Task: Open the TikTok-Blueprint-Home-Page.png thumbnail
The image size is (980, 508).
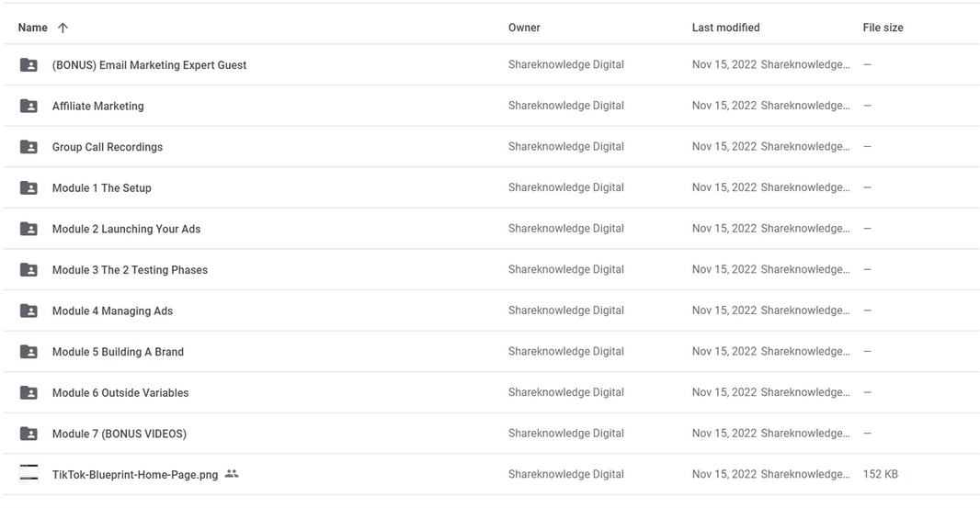Action: pos(28,474)
